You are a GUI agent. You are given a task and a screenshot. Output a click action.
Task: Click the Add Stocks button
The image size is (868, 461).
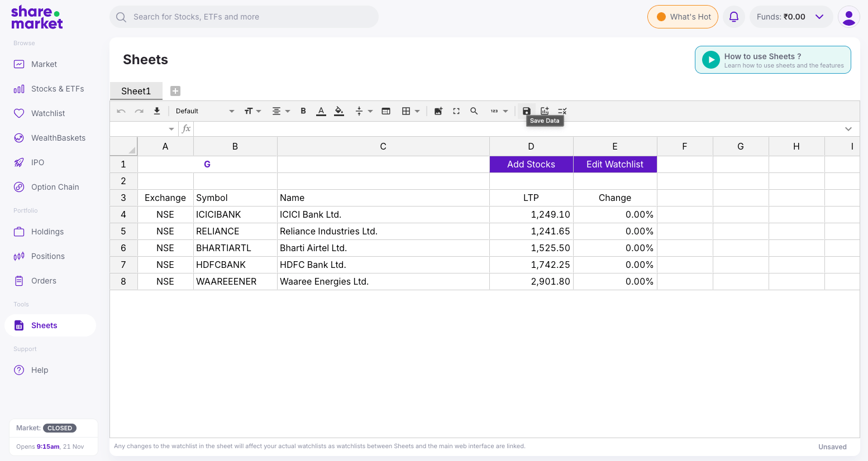pos(531,164)
